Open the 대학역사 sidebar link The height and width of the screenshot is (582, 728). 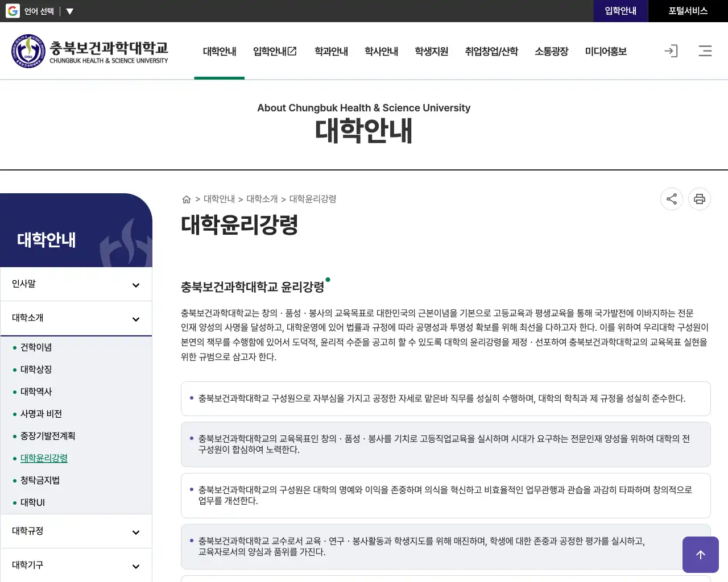[x=36, y=392]
